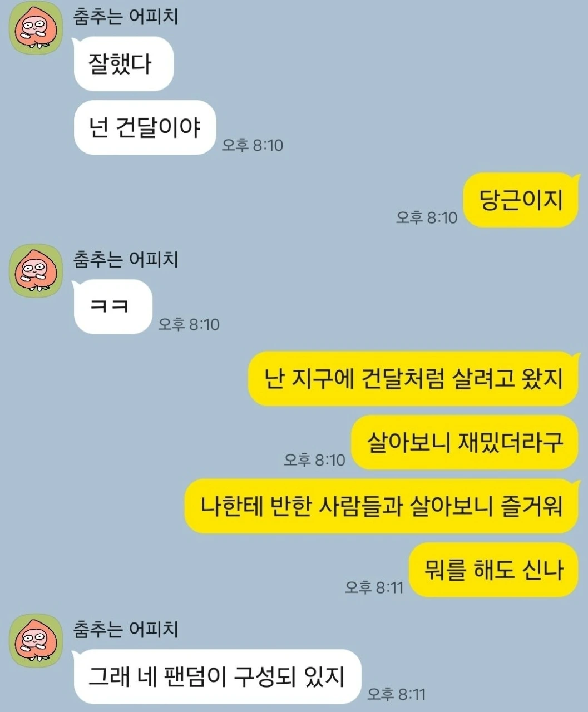This screenshot has width=588, height=712.
Task: Tap the '난 지구에 건달처럼 살려고 왔지' bubble
Action: tap(413, 379)
